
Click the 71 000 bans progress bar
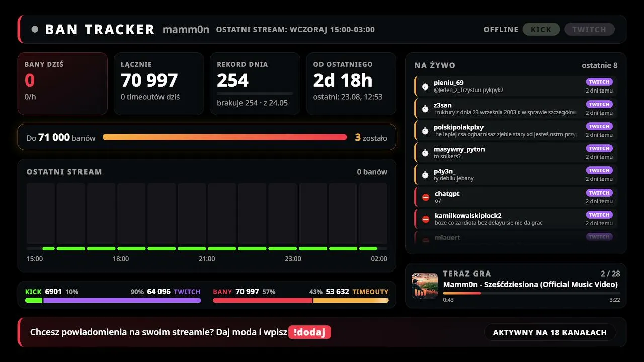click(225, 137)
